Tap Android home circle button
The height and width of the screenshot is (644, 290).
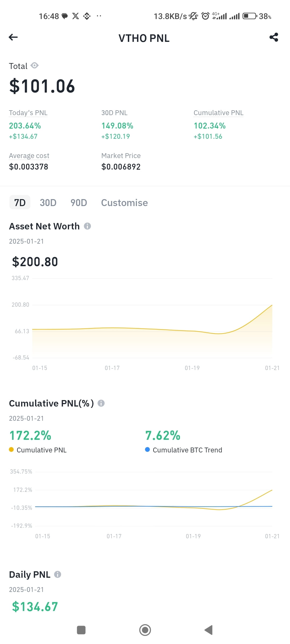tap(145, 630)
